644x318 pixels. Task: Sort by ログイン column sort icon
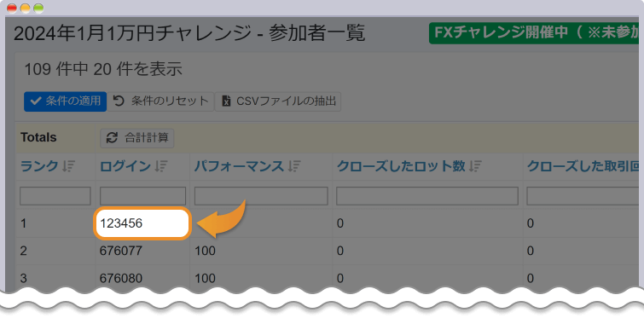161,166
